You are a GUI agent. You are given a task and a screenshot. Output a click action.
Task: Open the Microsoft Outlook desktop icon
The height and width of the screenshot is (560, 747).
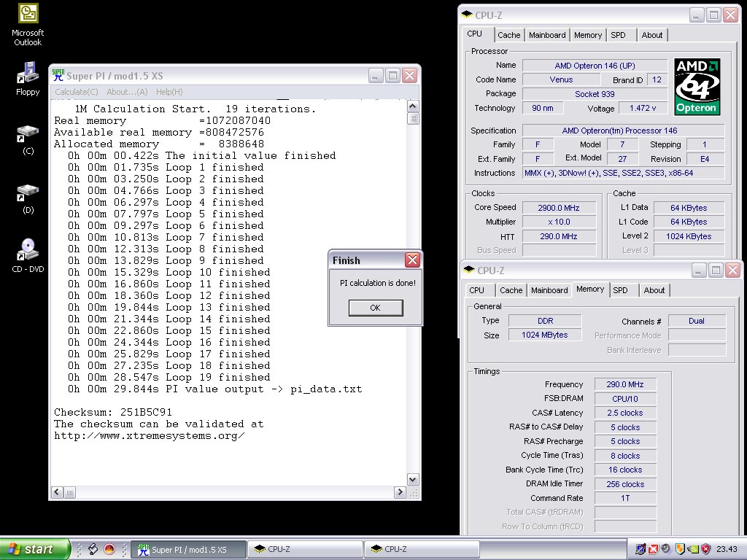(28, 26)
